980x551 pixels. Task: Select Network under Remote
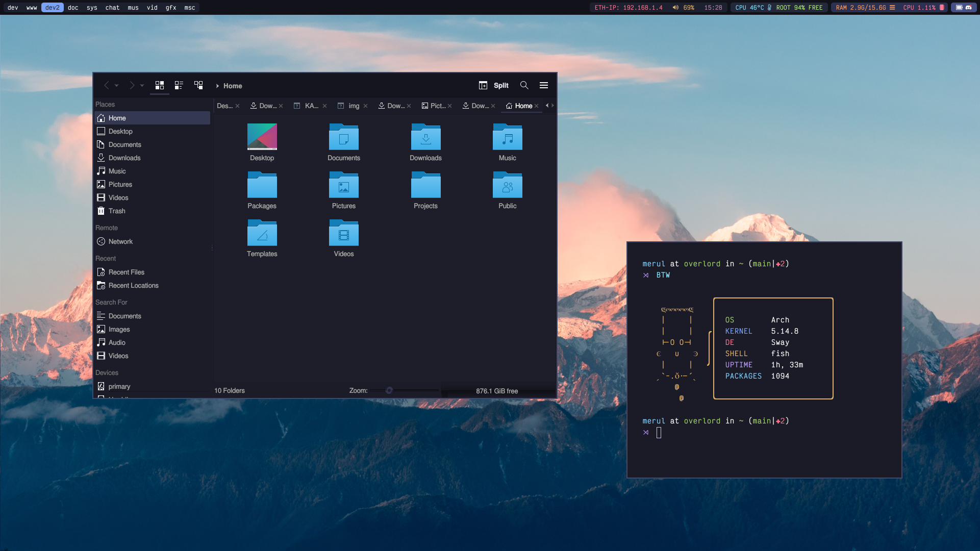click(x=120, y=241)
